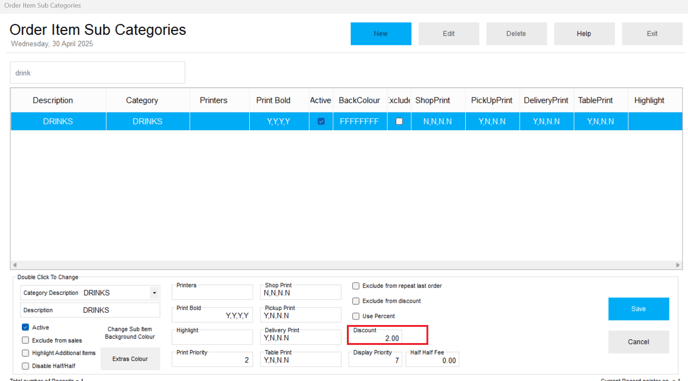Select DRINKS in Category column of row
Image resolution: width=688 pixels, height=381 pixels.
click(148, 121)
